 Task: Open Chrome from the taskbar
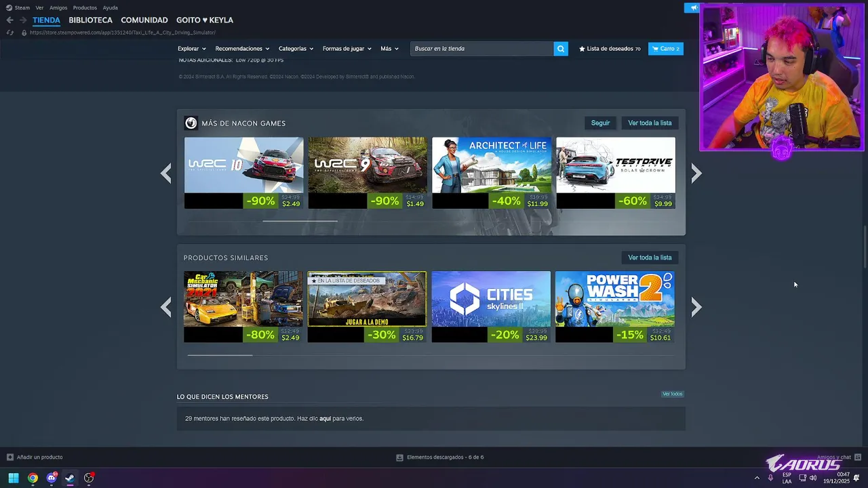pos(33,478)
